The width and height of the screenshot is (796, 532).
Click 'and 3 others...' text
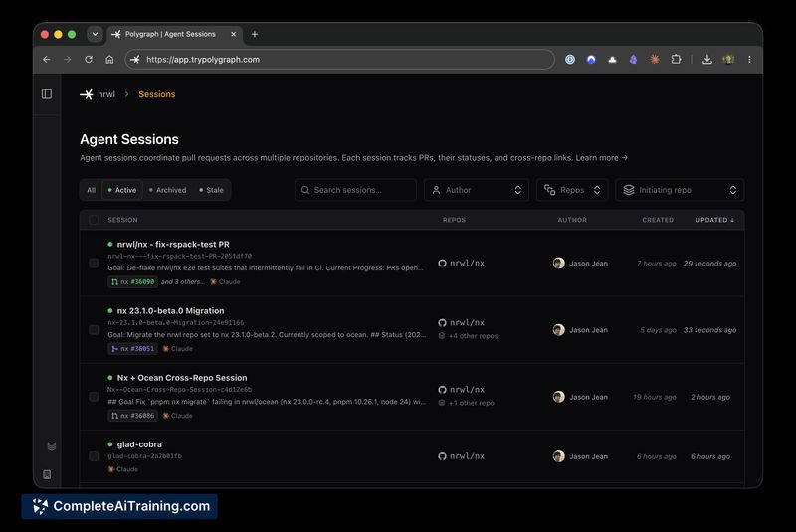[x=183, y=282]
